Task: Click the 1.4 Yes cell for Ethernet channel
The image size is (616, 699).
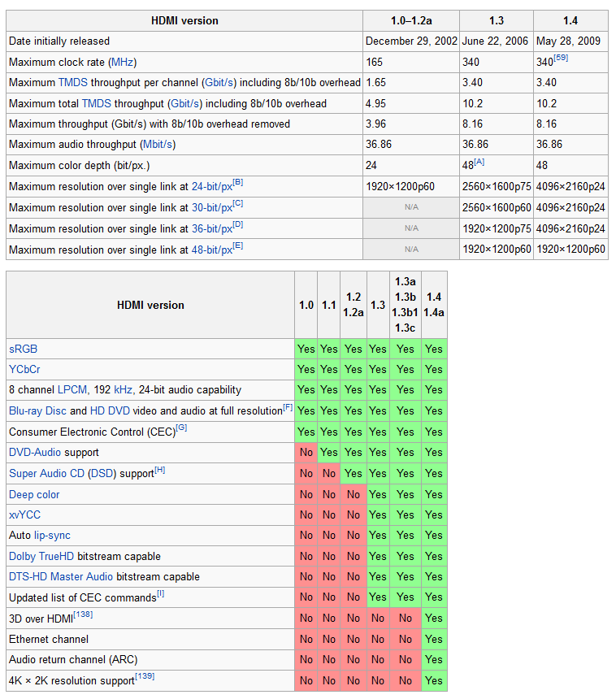Action: 434,640
